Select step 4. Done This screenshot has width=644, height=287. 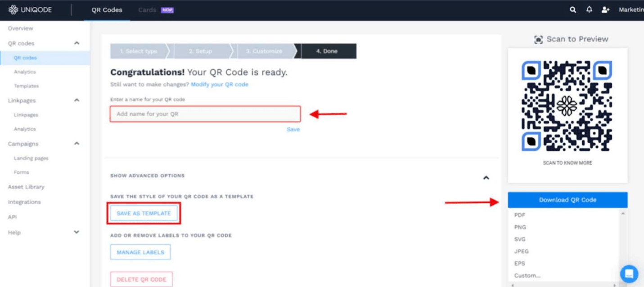coord(328,51)
